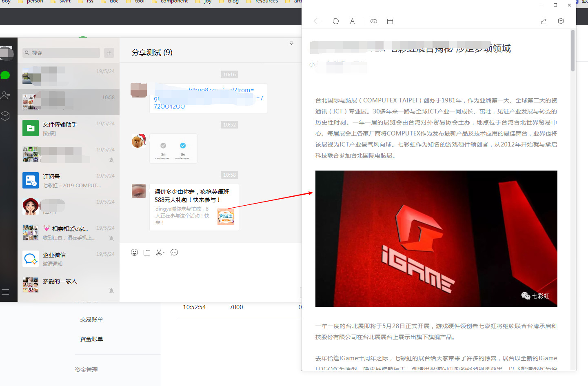Click the search box in WeChat

coord(61,53)
